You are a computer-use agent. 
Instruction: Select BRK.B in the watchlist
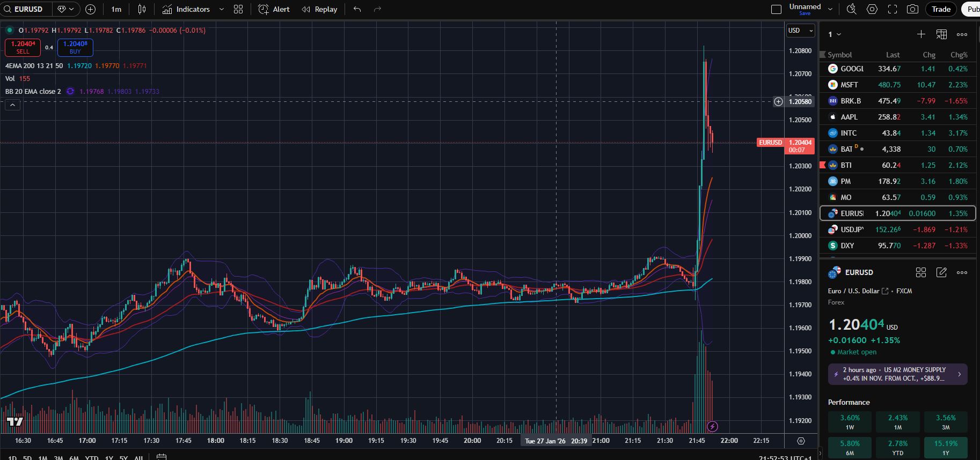click(897, 101)
